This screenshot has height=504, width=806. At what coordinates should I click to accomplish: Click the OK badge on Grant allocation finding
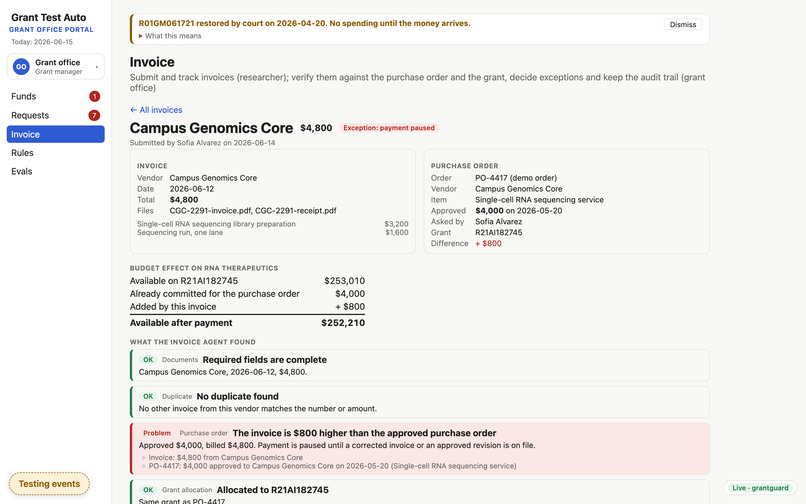pyautogui.click(x=148, y=490)
